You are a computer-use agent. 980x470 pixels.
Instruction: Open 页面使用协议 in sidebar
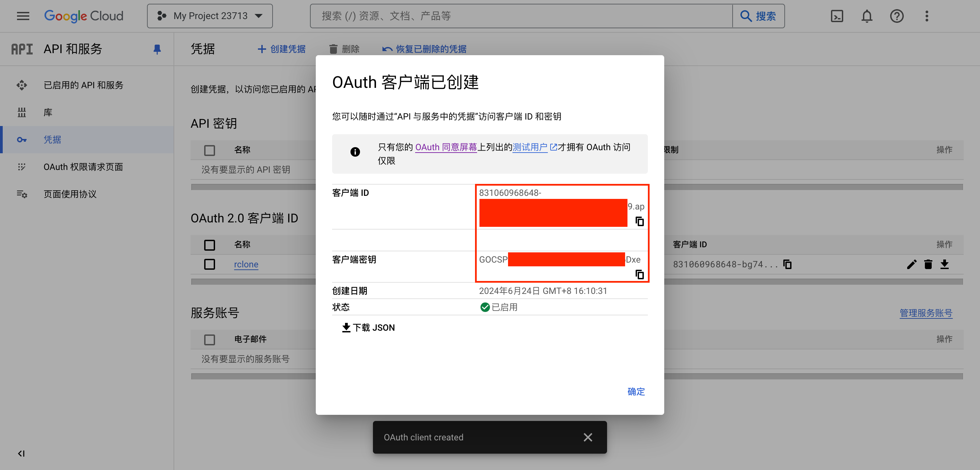87,194
